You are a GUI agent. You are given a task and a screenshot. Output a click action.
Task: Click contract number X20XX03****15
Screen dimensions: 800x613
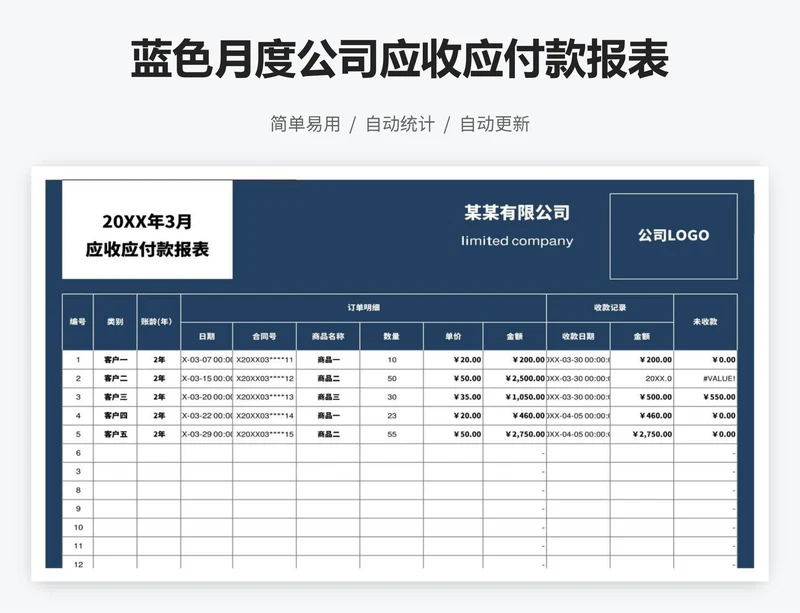pyautogui.click(x=264, y=434)
